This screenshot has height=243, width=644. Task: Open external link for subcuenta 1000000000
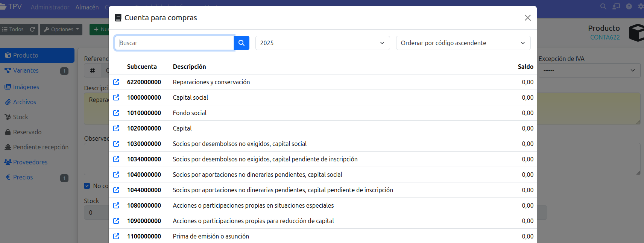tap(116, 97)
